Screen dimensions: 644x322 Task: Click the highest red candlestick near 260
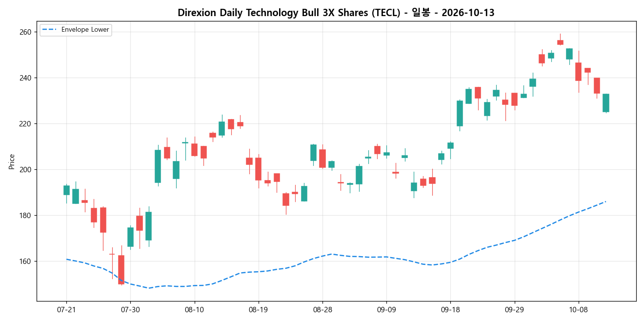coord(560,42)
